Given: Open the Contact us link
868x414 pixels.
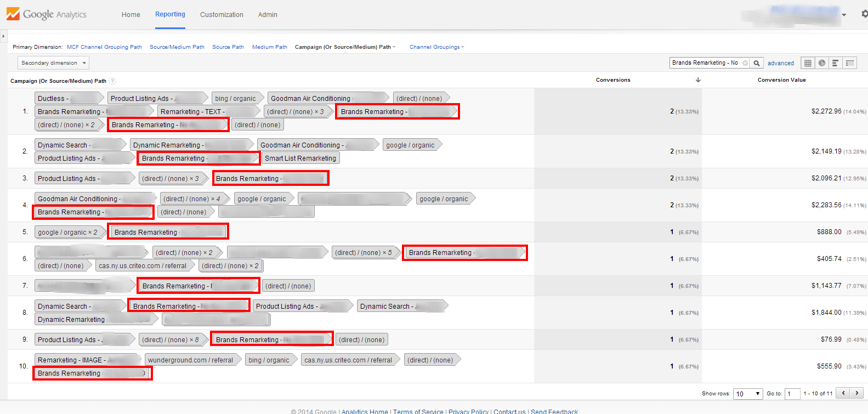Looking at the screenshot, I should pos(509,412).
